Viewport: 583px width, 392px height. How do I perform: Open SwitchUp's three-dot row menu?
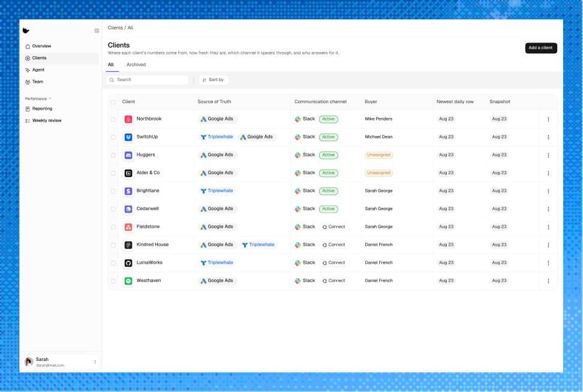coord(548,137)
